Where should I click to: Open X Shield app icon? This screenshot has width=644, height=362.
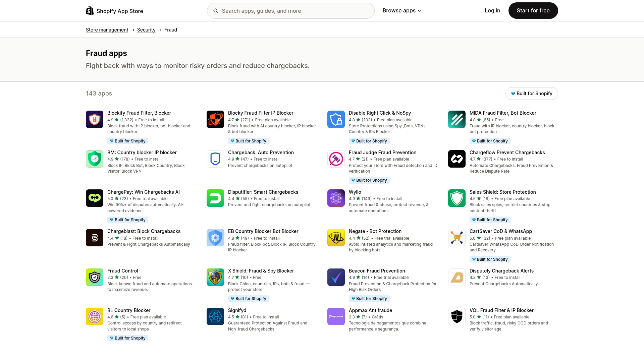pyautogui.click(x=215, y=277)
